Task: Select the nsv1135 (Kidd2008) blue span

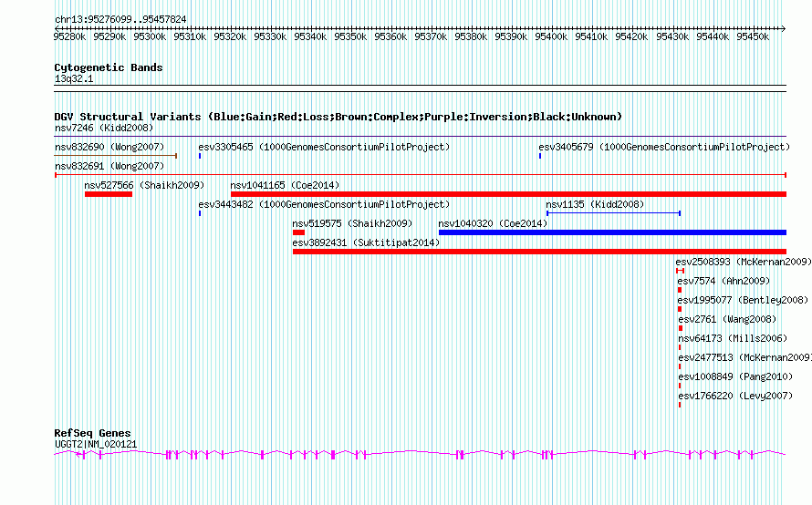Action: point(614,213)
